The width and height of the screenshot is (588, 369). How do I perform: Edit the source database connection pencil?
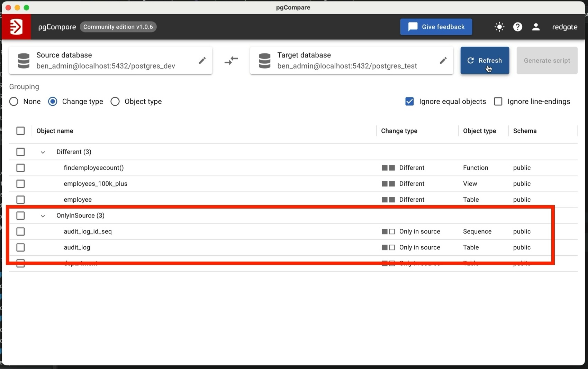202,61
